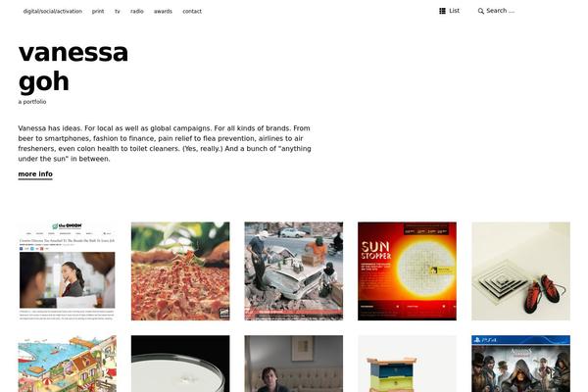Click the vanessa goh site title
588x392 pixels.
pos(73,67)
